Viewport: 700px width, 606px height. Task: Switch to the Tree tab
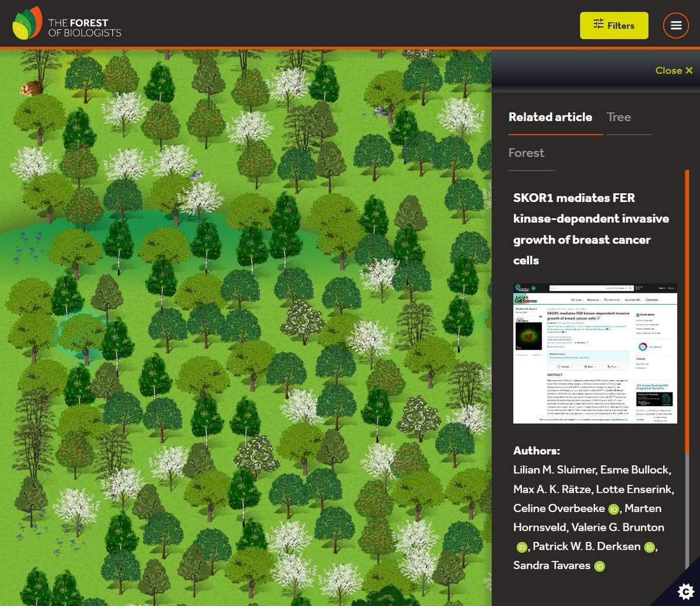619,117
